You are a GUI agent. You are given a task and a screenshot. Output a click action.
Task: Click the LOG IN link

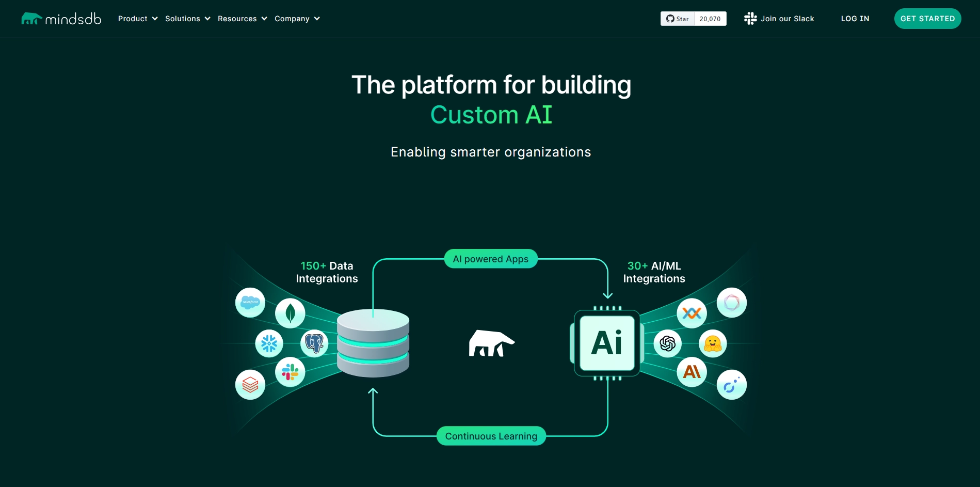click(x=855, y=19)
